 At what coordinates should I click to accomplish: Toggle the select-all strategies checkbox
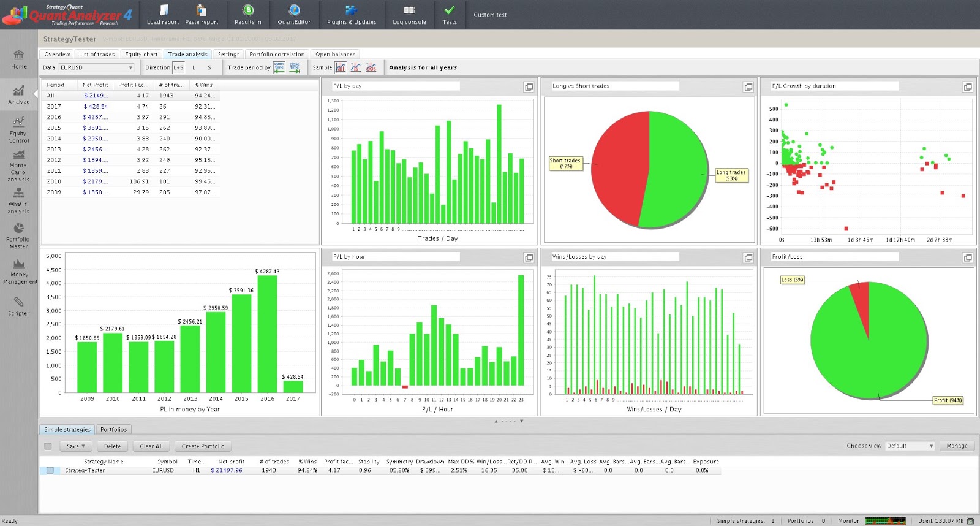(48, 446)
